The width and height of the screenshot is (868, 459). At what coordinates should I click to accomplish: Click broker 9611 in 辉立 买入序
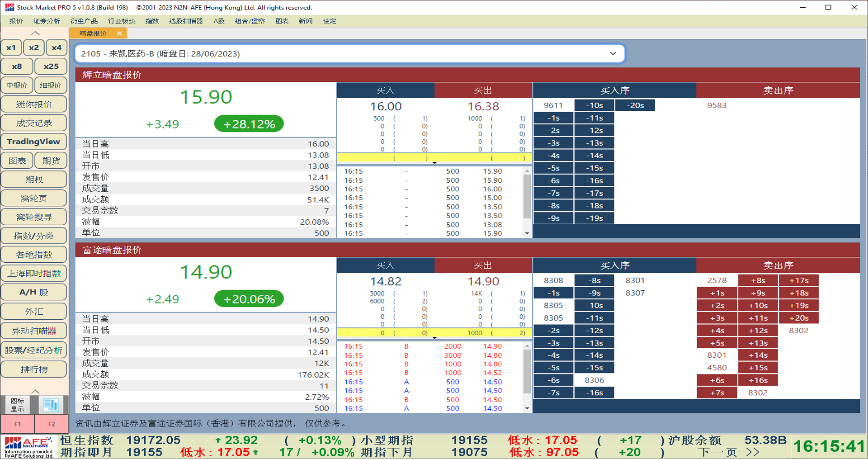[553, 105]
